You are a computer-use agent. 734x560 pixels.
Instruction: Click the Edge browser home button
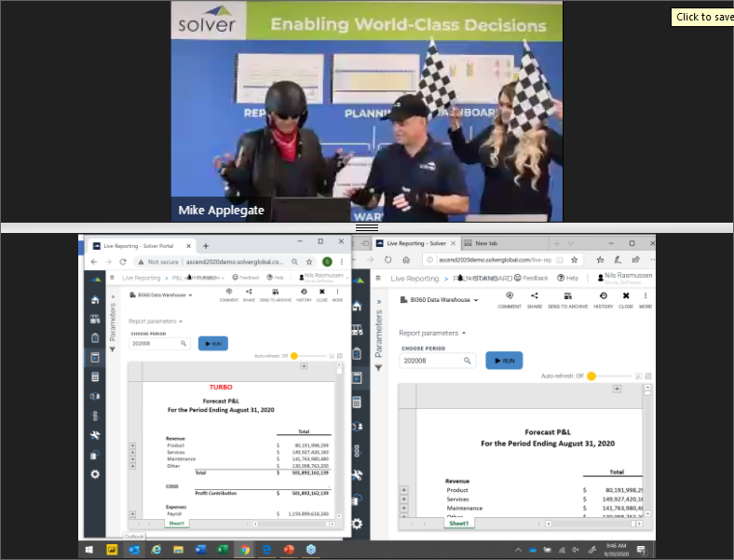406,259
